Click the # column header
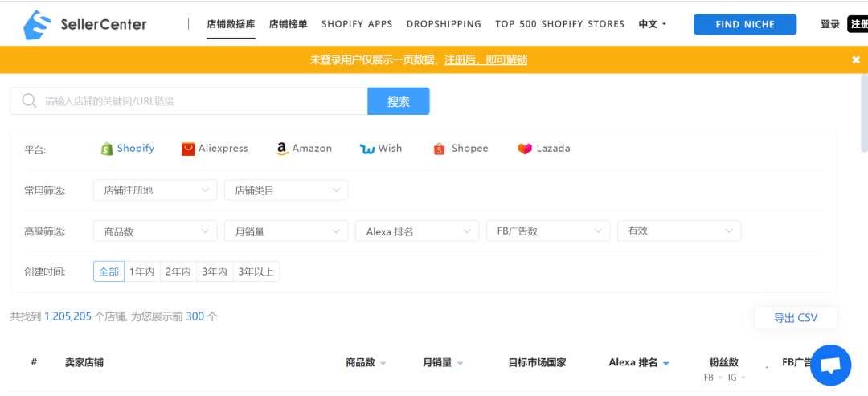 pos(34,362)
